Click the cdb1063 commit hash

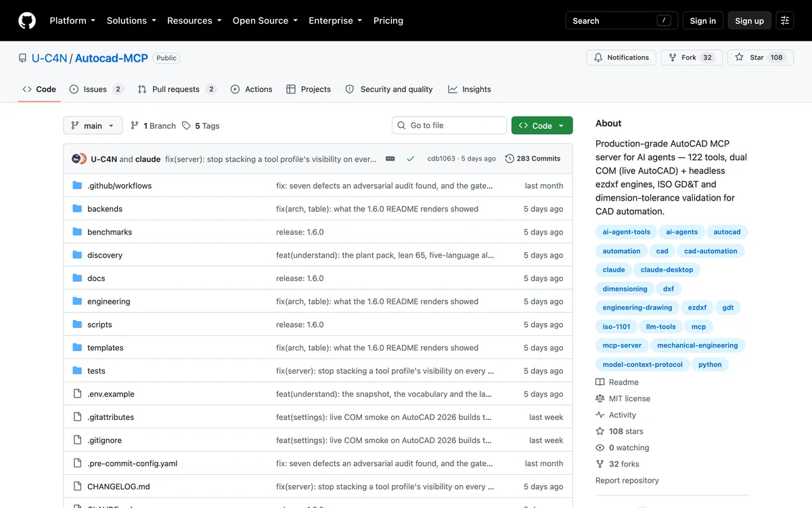point(441,158)
